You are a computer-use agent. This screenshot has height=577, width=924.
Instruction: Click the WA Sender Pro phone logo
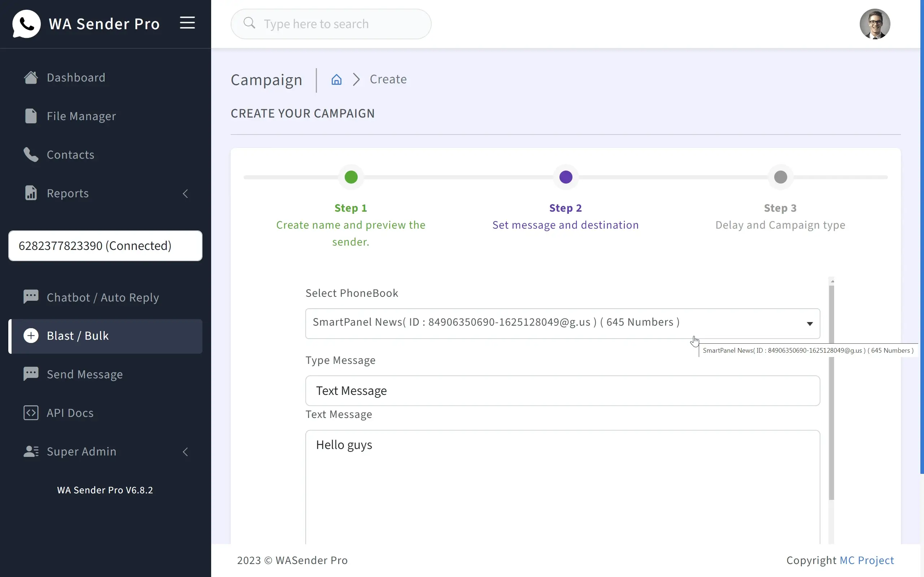(x=26, y=24)
